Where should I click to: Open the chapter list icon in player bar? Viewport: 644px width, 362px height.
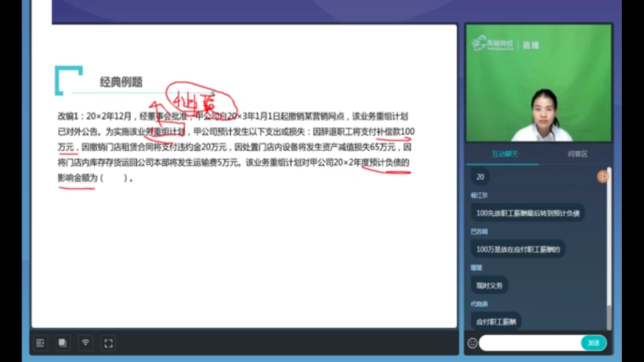[40, 343]
